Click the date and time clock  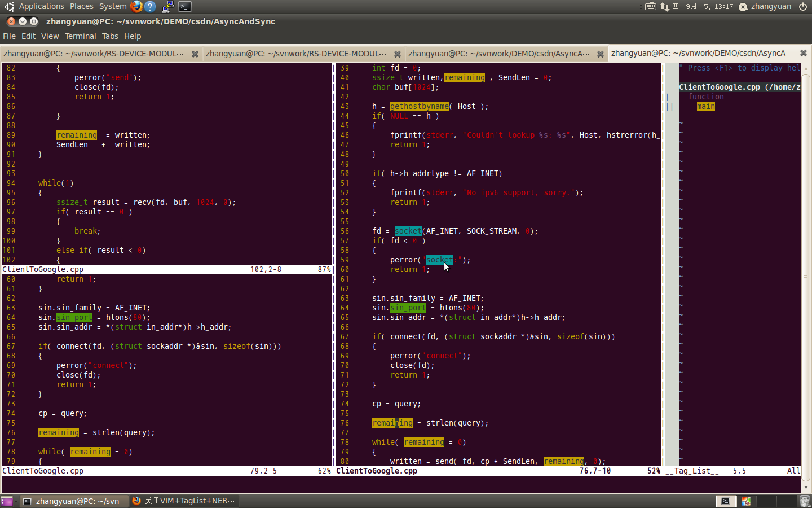(709, 7)
